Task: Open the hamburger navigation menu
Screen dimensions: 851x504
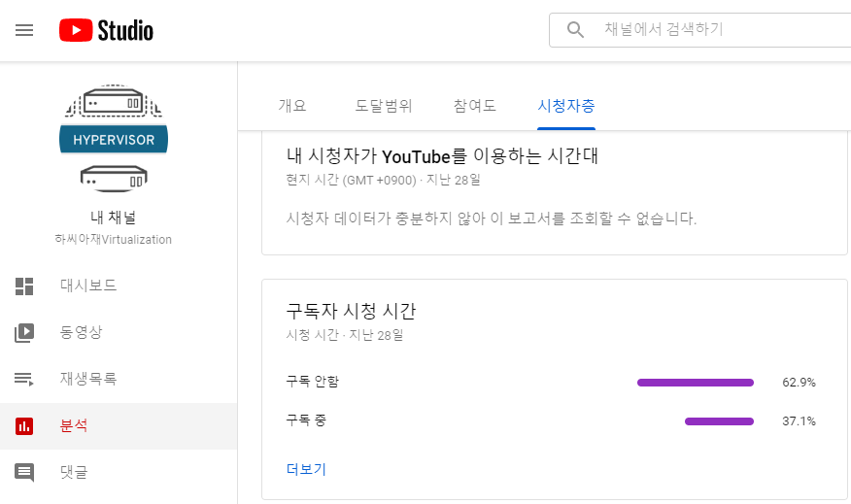Action: pyautogui.click(x=24, y=30)
